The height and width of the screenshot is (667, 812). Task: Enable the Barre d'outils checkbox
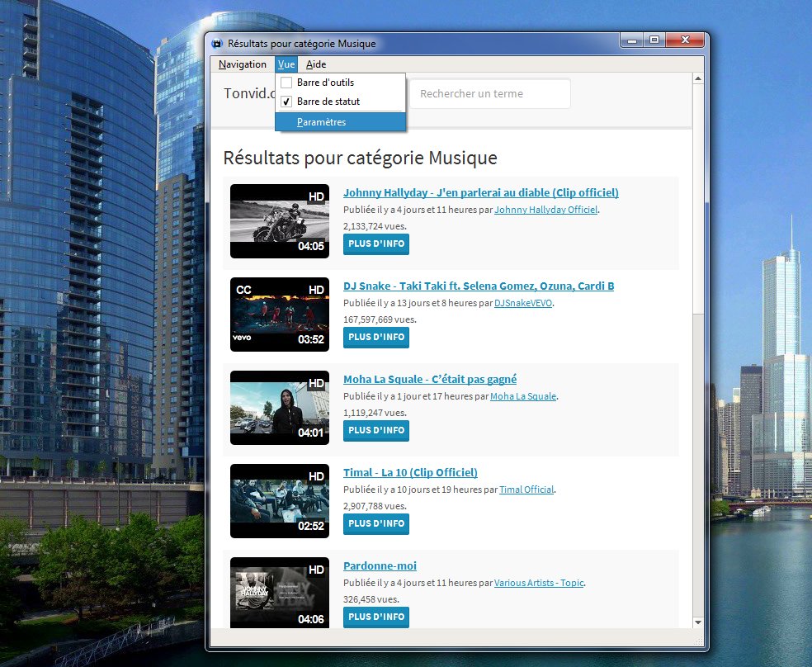(286, 83)
